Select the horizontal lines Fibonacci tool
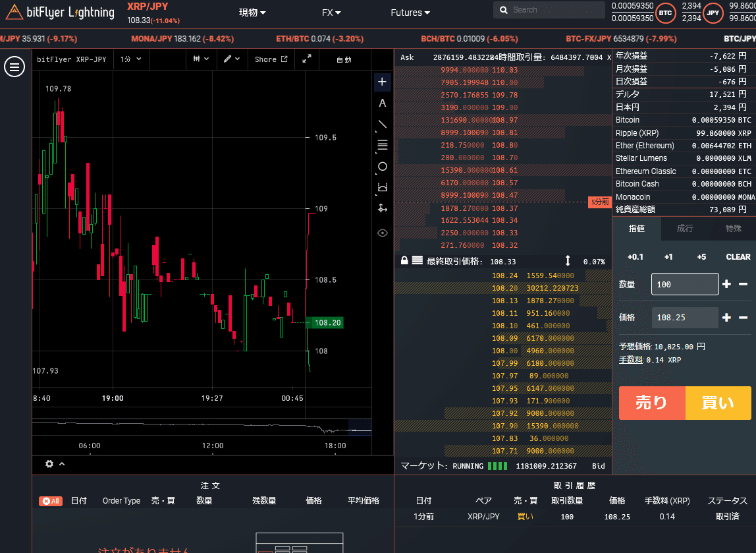This screenshot has width=756, height=553. coord(383,145)
